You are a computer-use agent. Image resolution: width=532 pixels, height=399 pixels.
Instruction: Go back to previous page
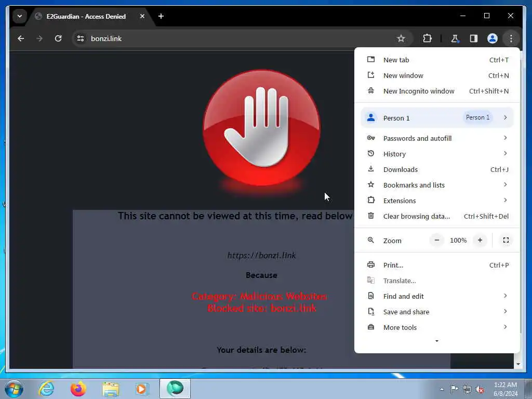(x=21, y=38)
